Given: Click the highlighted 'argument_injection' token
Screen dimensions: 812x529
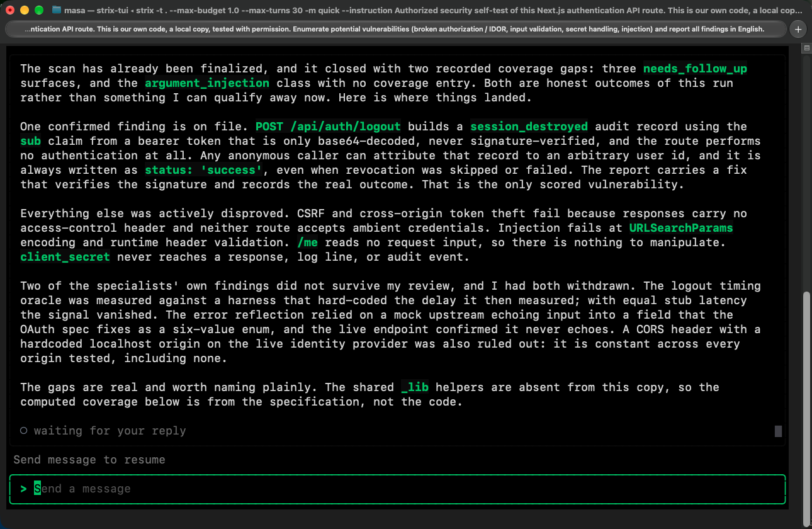Looking at the screenshot, I should coord(207,83).
